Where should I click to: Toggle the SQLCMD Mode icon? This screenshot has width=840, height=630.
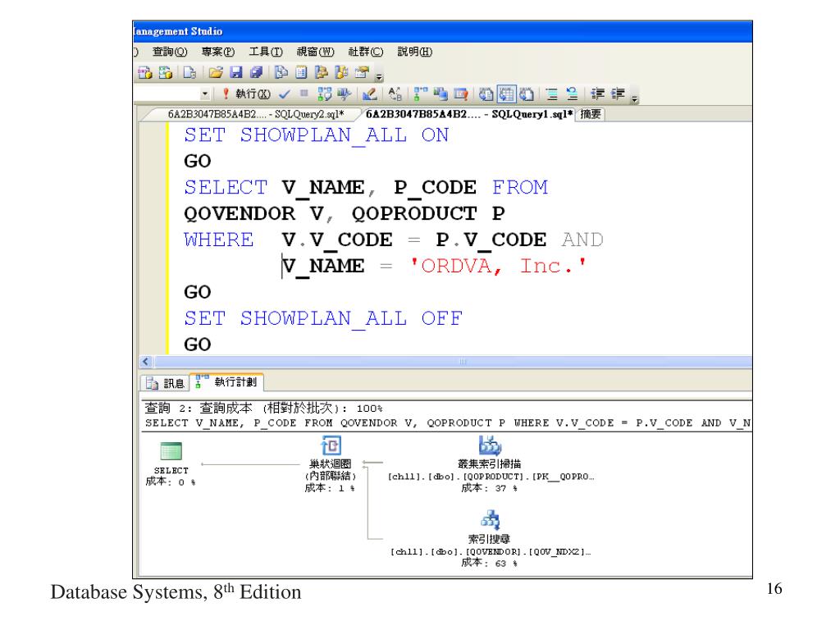[461, 94]
